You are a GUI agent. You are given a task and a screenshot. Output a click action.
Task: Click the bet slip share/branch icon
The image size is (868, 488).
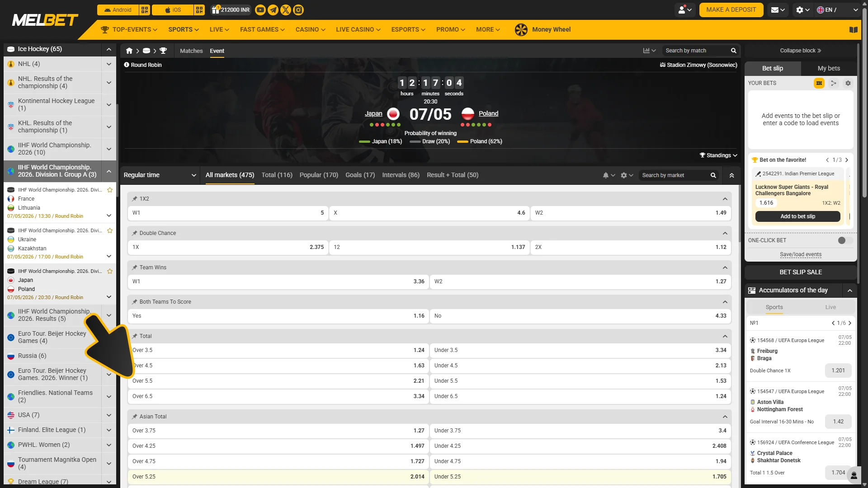click(x=834, y=83)
